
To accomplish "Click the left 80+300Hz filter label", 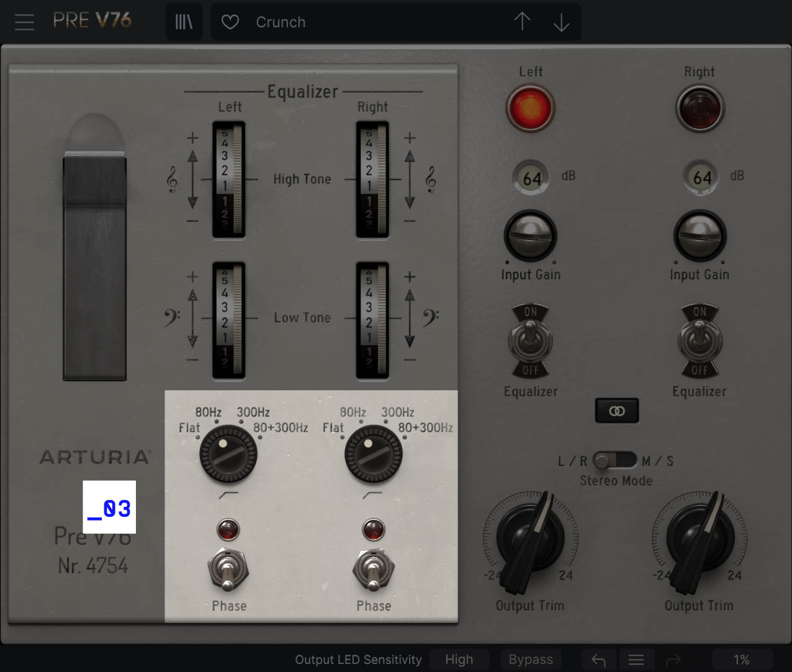I will tap(281, 428).
